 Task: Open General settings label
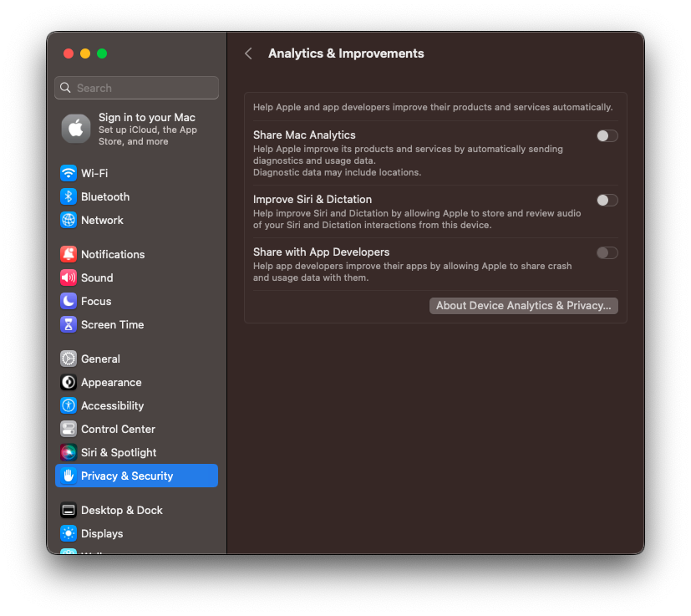(100, 359)
